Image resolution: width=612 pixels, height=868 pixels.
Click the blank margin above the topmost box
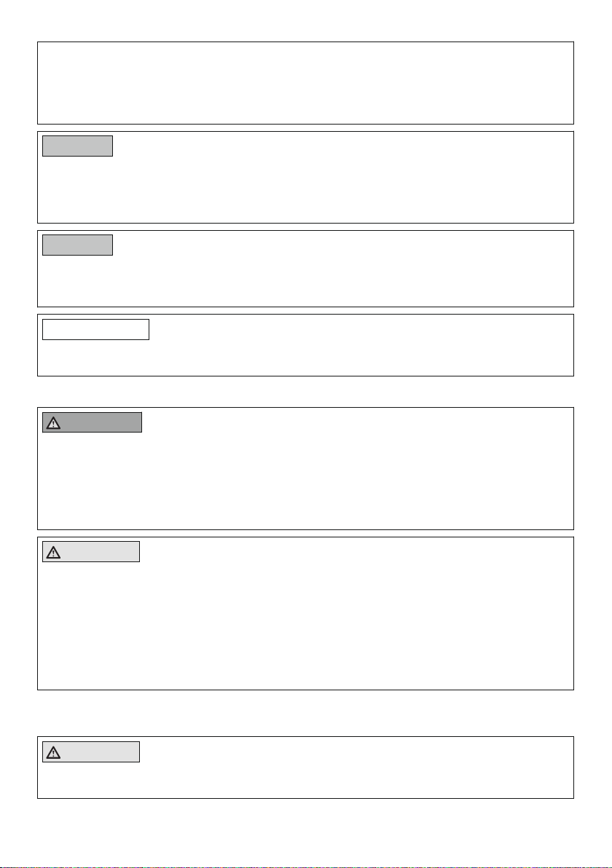pyautogui.click(x=305, y=20)
